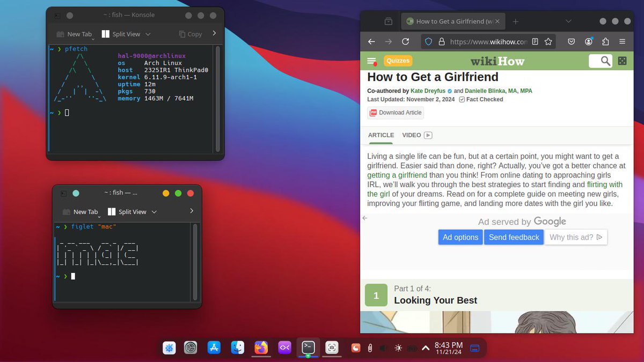This screenshot has width=644, height=362.
Task: Open the Kate Dreyfus author link
Action: (x=428, y=91)
